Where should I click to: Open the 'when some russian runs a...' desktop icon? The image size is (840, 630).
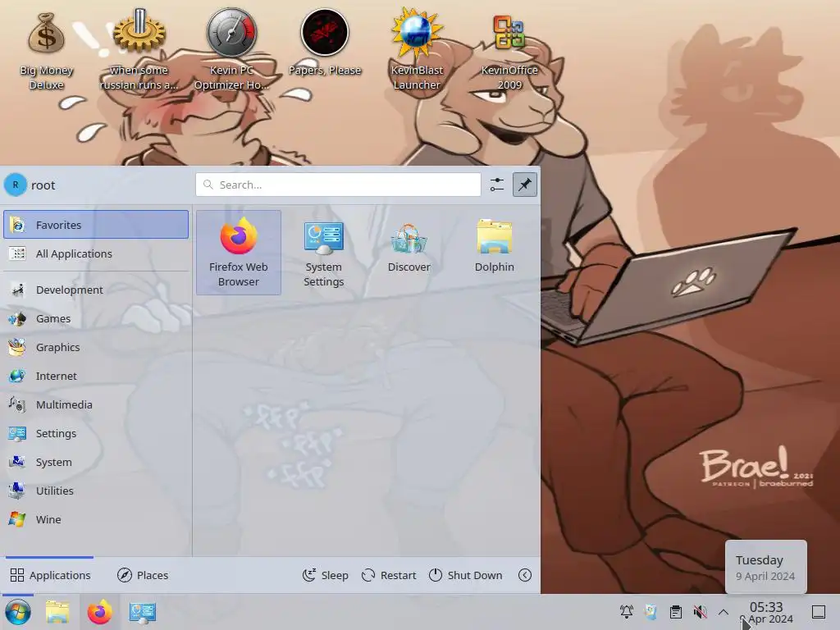tap(139, 51)
